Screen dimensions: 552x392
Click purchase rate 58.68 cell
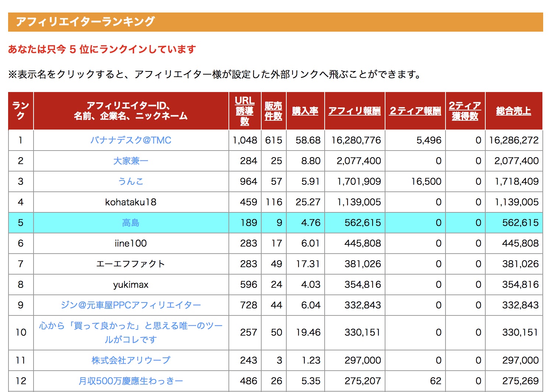[305, 140]
